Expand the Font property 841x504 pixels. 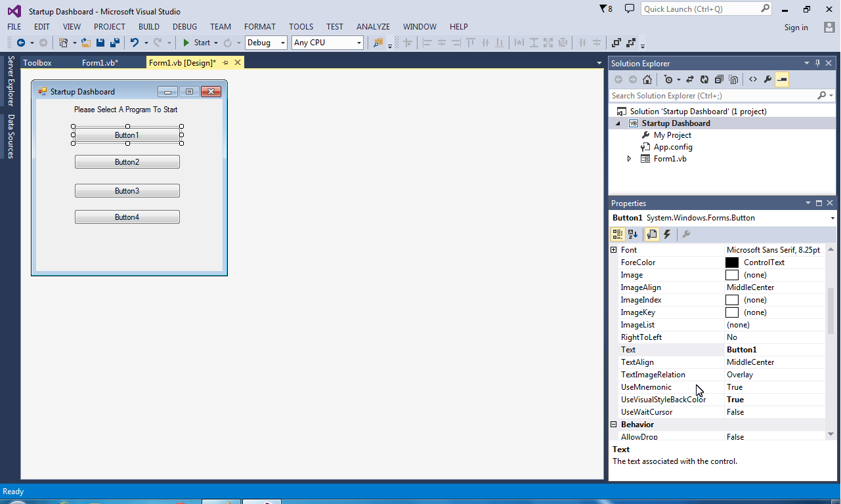coord(614,250)
